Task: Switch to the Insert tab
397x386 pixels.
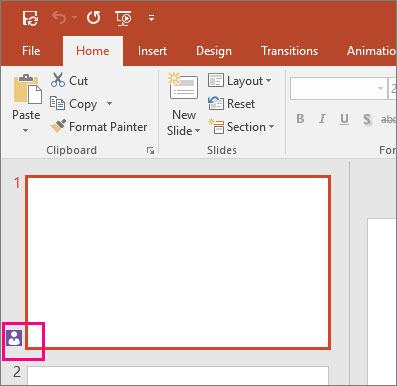Action: pos(152,51)
